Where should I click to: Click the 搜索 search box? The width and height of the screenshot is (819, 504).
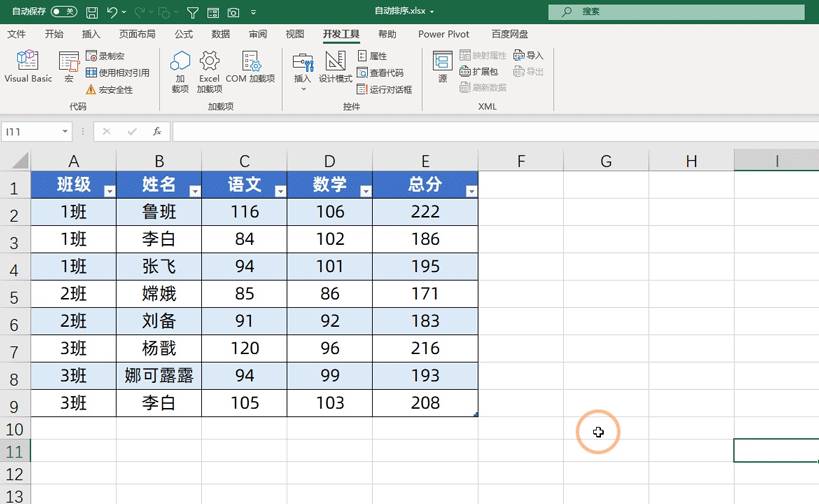676,11
